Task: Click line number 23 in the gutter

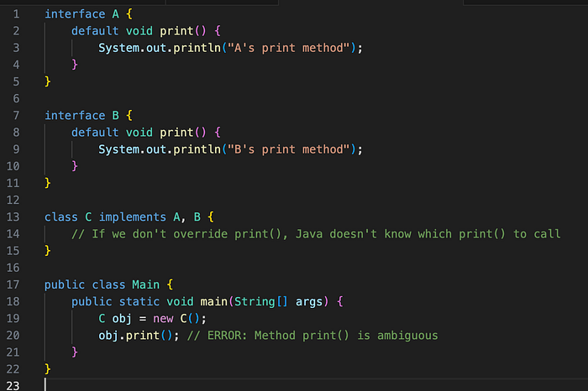Action: [x=13, y=385]
